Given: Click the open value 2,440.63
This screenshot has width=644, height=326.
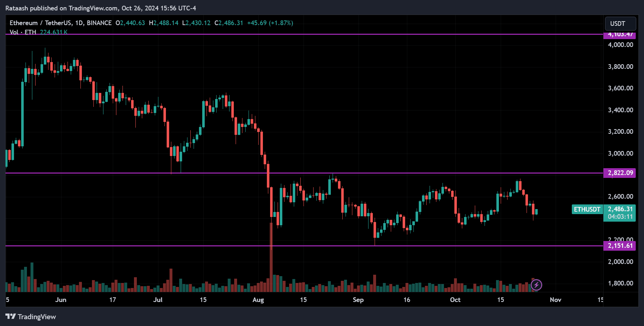Looking at the screenshot, I should [x=132, y=23].
